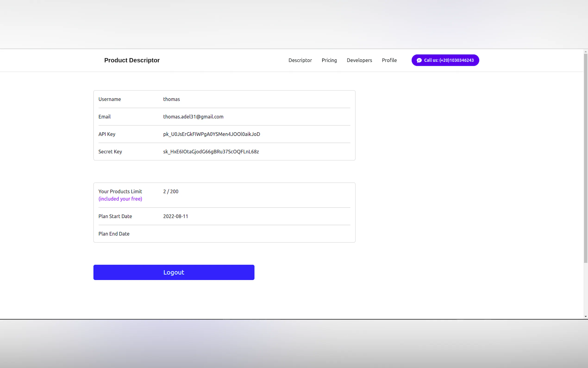588x368 pixels.
Task: Click the plan start date 2022-08-11
Action: click(175, 216)
